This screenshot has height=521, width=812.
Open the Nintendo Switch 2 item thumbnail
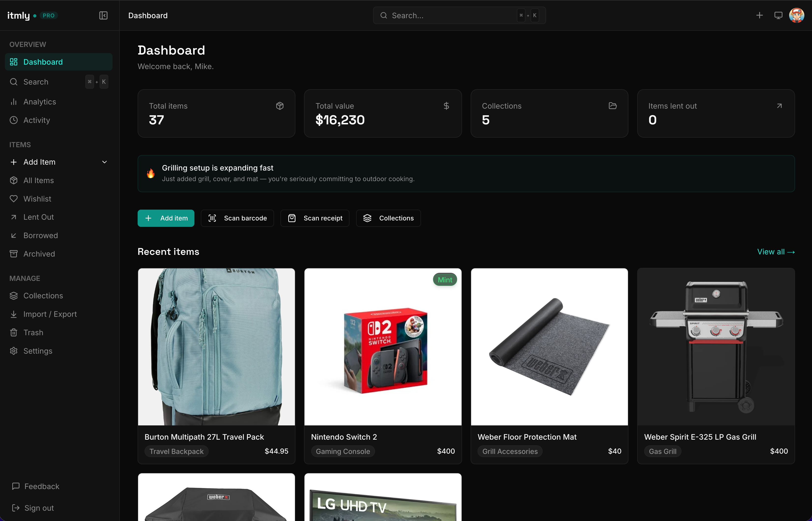coord(383,347)
